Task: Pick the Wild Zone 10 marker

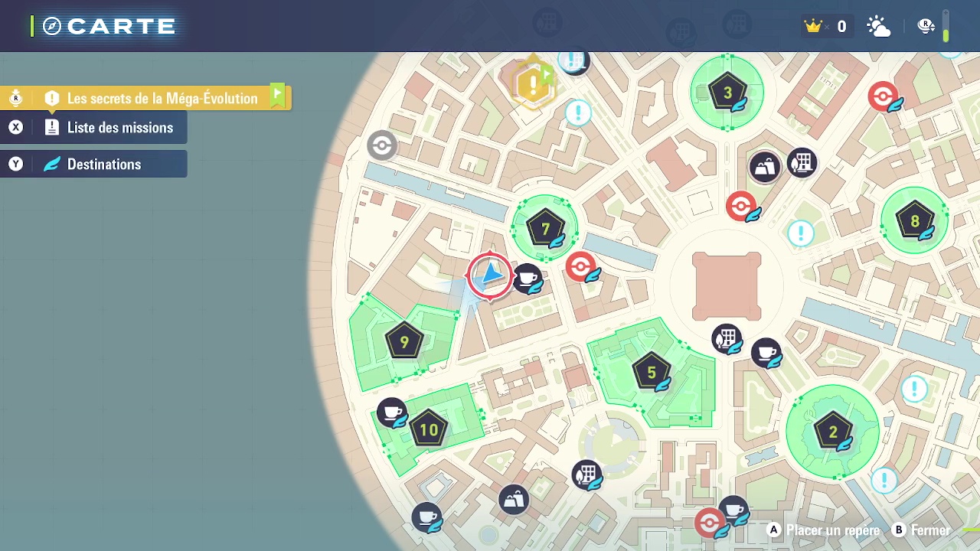Action: tap(429, 429)
